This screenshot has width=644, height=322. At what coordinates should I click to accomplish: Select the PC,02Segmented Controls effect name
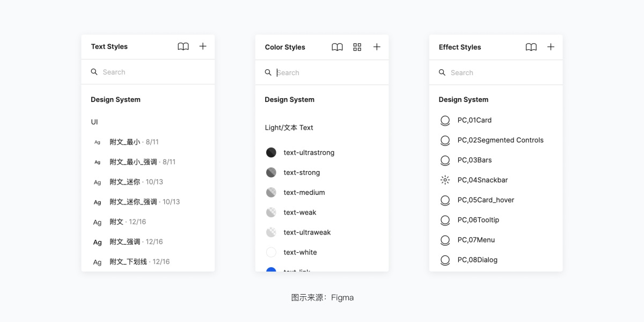[501, 140]
